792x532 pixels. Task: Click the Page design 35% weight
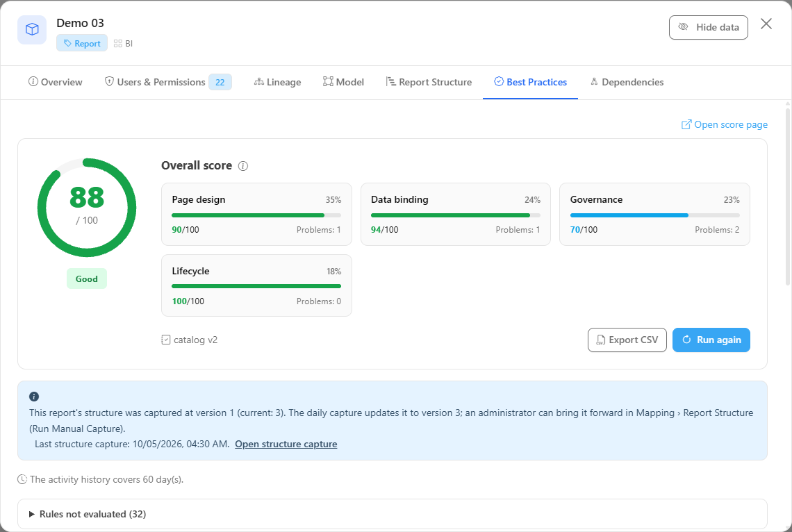[333, 200]
